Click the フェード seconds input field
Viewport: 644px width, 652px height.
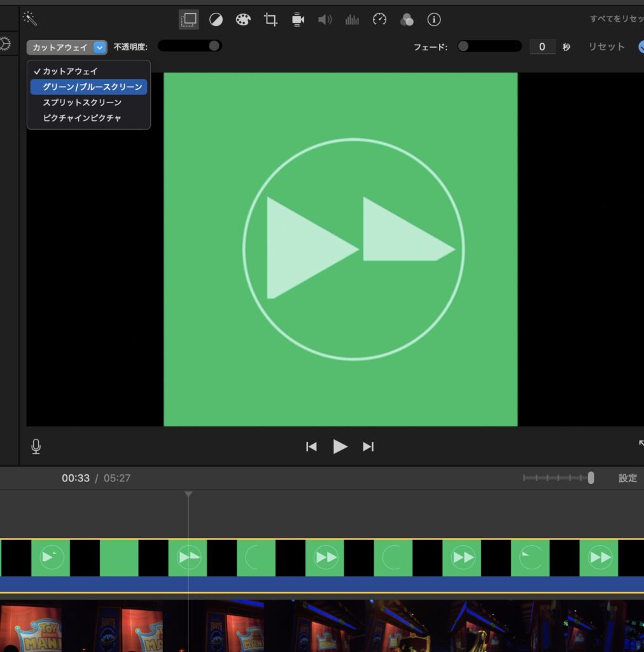pyautogui.click(x=542, y=46)
